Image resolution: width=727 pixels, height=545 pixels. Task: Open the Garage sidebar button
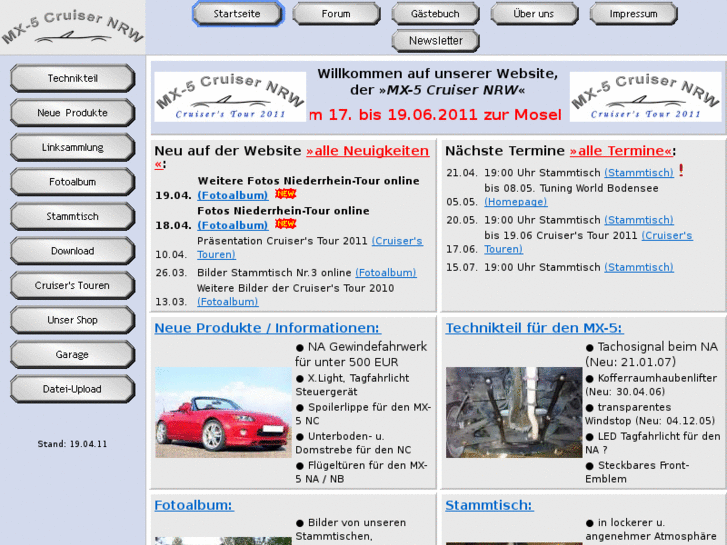tap(73, 355)
